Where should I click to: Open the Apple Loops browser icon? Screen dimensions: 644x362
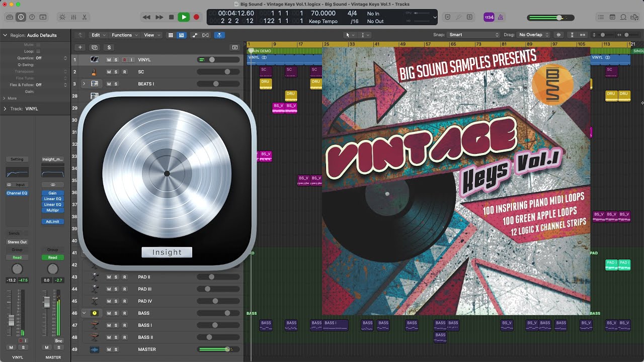pos(623,17)
